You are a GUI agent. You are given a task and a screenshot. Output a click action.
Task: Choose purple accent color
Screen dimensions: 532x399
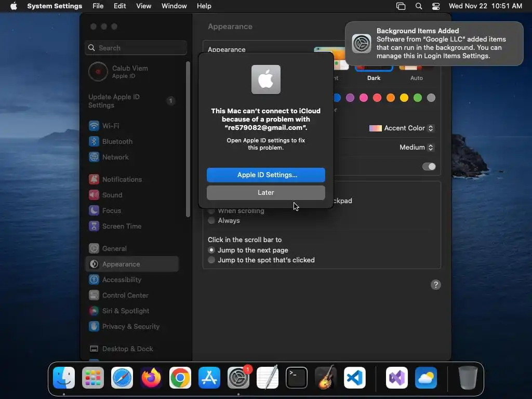pyautogui.click(x=350, y=98)
